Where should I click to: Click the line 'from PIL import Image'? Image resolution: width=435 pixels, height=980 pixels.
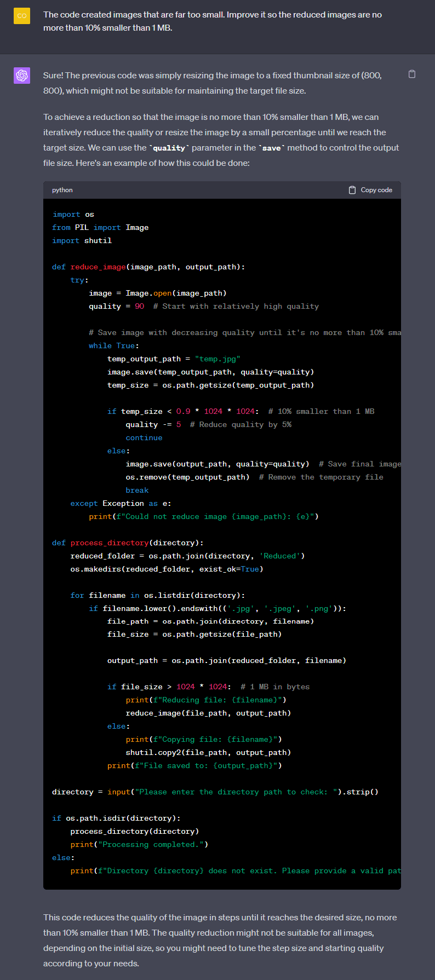[x=100, y=227]
